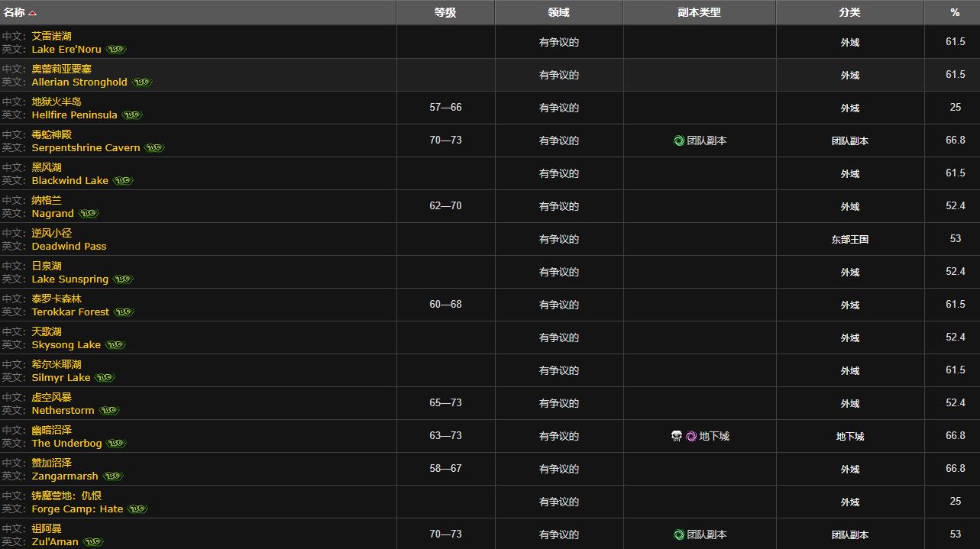Click the purple swirl dungeon icon for Underbog
Image resolution: width=980 pixels, height=549 pixels.
691,437
